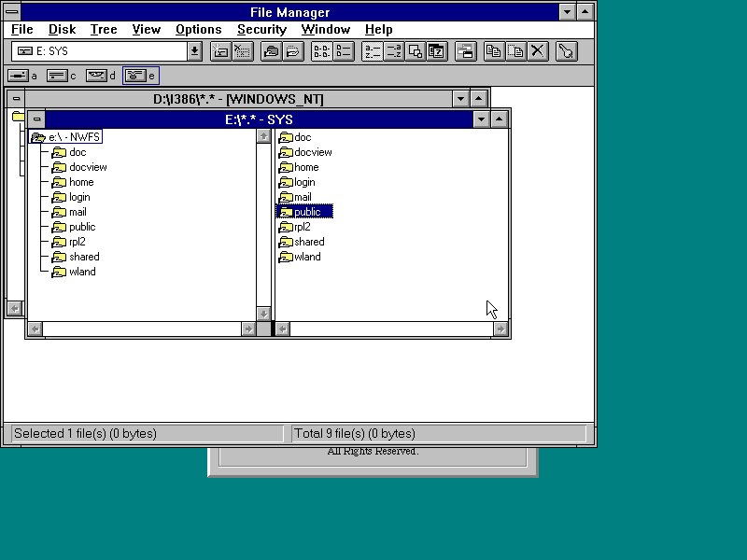This screenshot has width=747, height=560.
Task: Click docview folder in the right file list
Action: coord(305,152)
